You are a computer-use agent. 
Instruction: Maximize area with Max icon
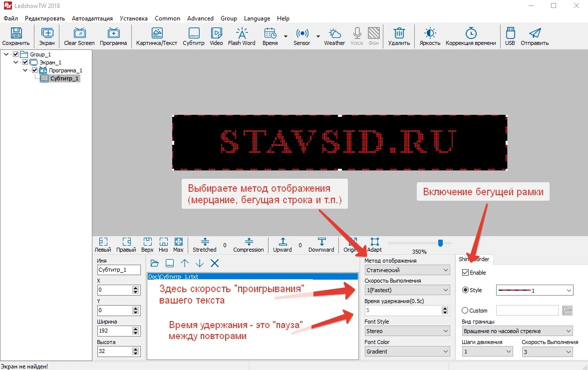click(179, 242)
